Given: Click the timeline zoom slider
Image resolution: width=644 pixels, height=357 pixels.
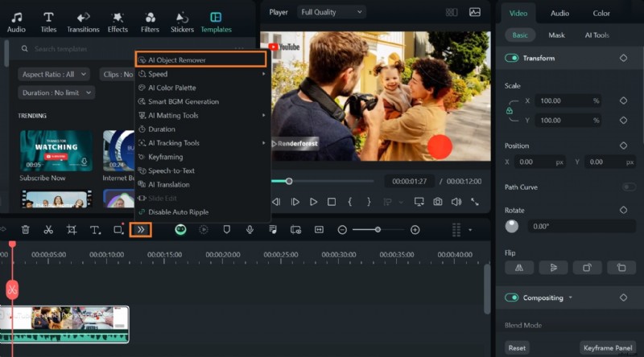Looking at the screenshot, I should tap(378, 230).
